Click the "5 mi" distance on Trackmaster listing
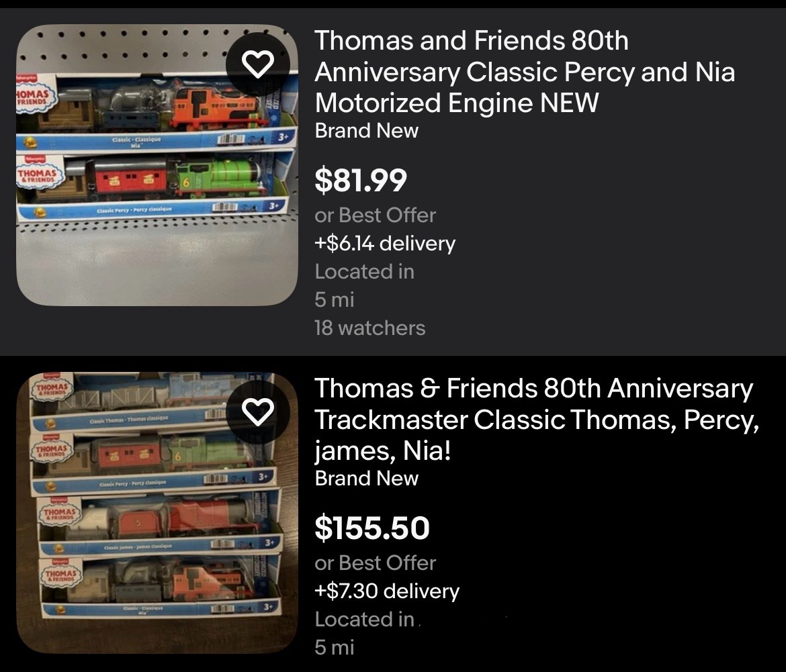This screenshot has height=672, width=786. pos(334,647)
